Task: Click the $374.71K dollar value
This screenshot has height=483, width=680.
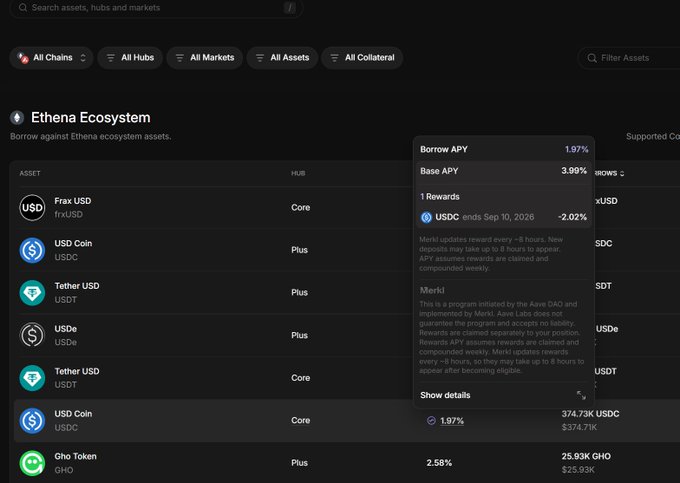Action: coord(579,428)
